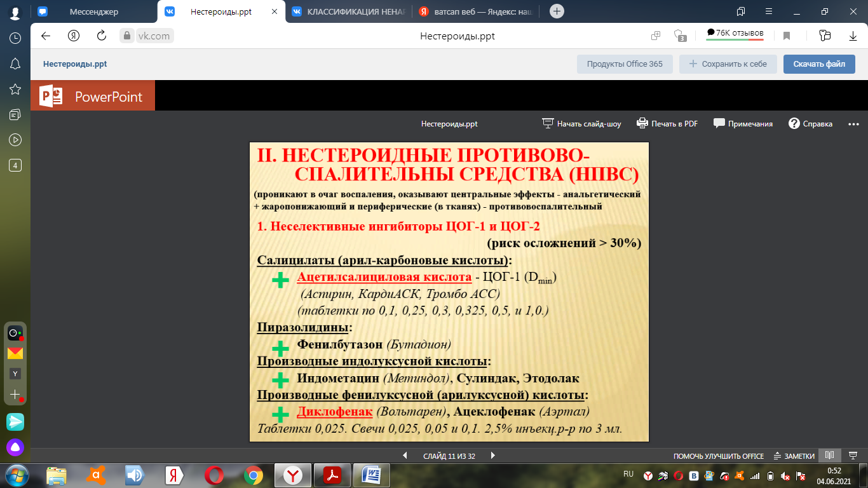Open Alice assistant in the sidebar
Viewport: 868px width, 488px height.
(x=15, y=447)
